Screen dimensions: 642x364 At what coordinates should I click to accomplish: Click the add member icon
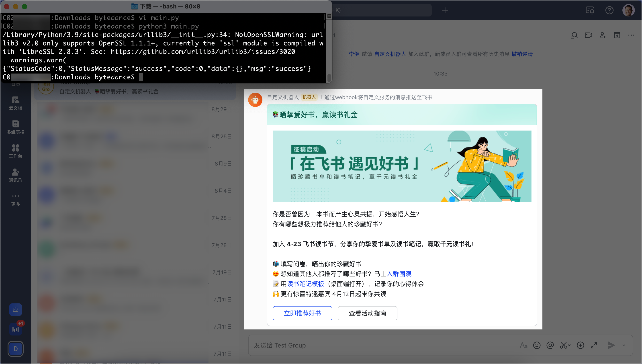(603, 35)
